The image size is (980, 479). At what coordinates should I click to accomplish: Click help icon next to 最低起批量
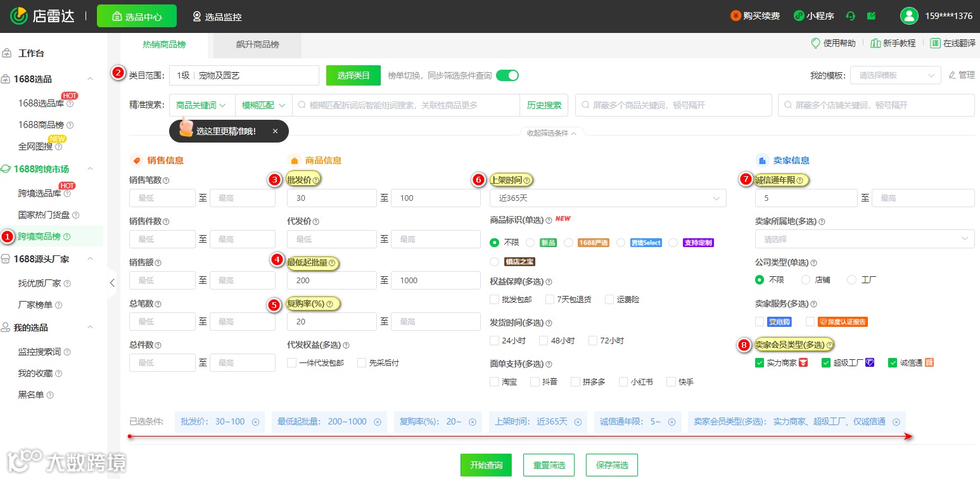click(331, 262)
